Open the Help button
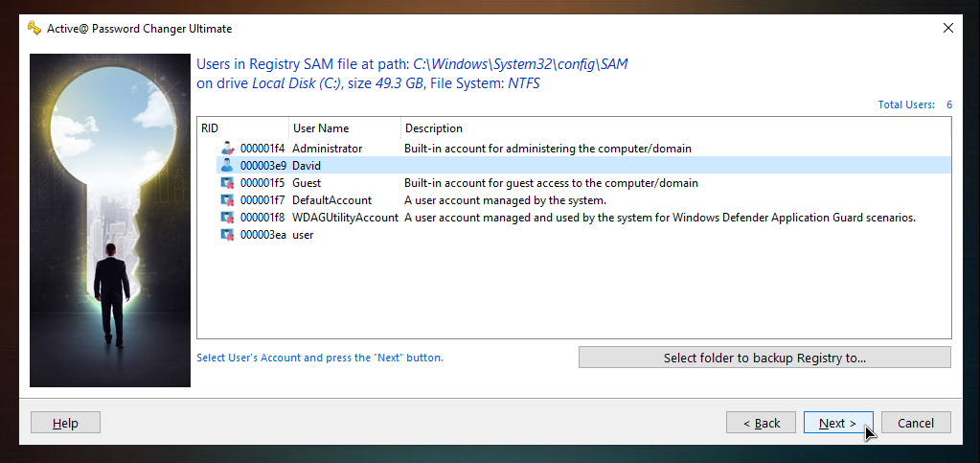The image size is (980, 463). (x=65, y=423)
